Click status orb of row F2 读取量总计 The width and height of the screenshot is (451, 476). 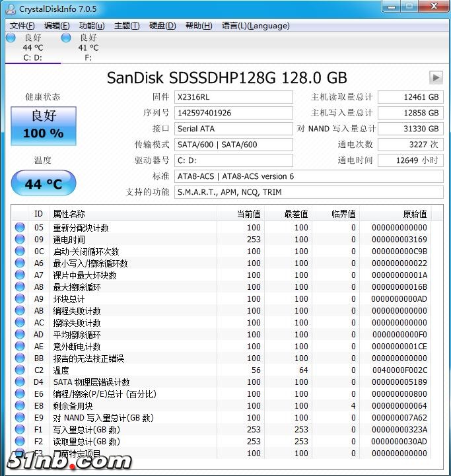coord(20,441)
